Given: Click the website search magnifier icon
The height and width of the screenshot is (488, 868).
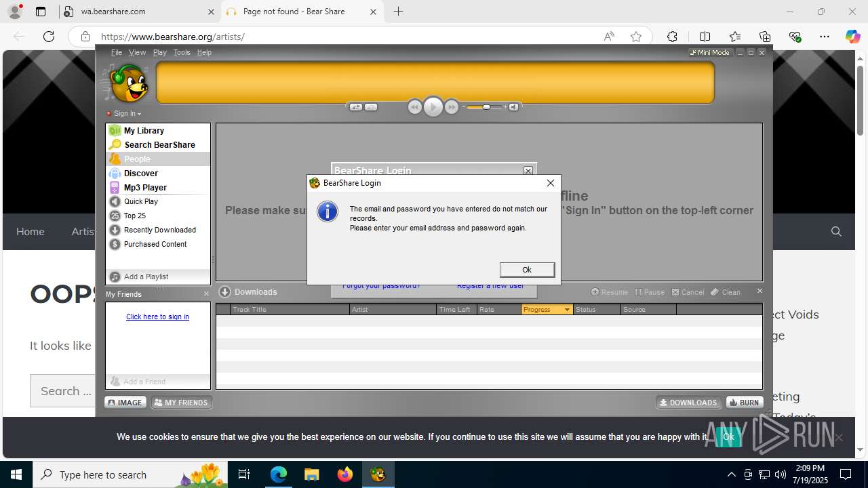Looking at the screenshot, I should coord(836,232).
